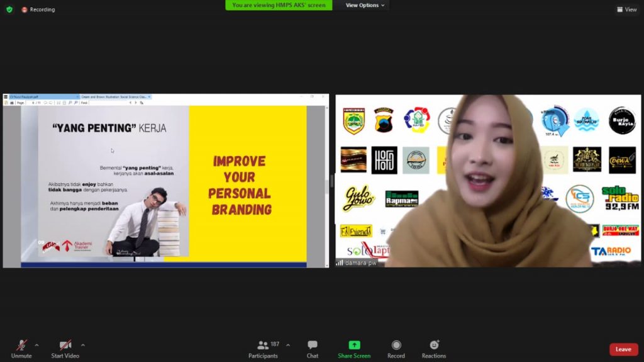The image size is (644, 362).
Task: Open the hamburger menu in the shared PDF viewer
Action: point(6,97)
